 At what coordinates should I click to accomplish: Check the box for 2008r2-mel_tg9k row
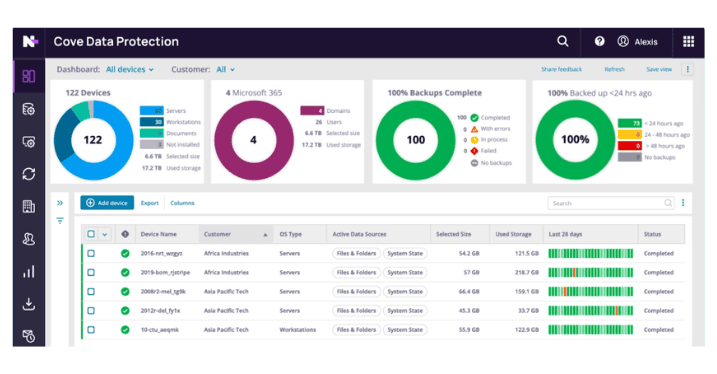pyautogui.click(x=91, y=292)
